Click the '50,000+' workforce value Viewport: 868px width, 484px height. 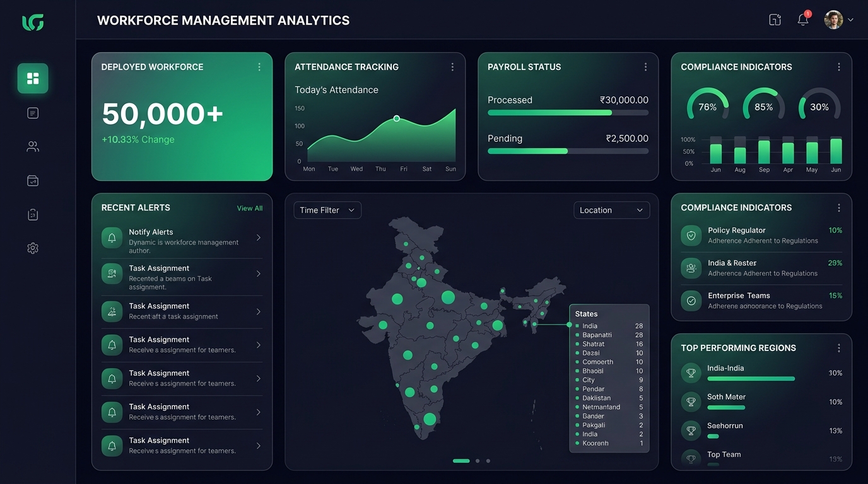click(x=163, y=114)
